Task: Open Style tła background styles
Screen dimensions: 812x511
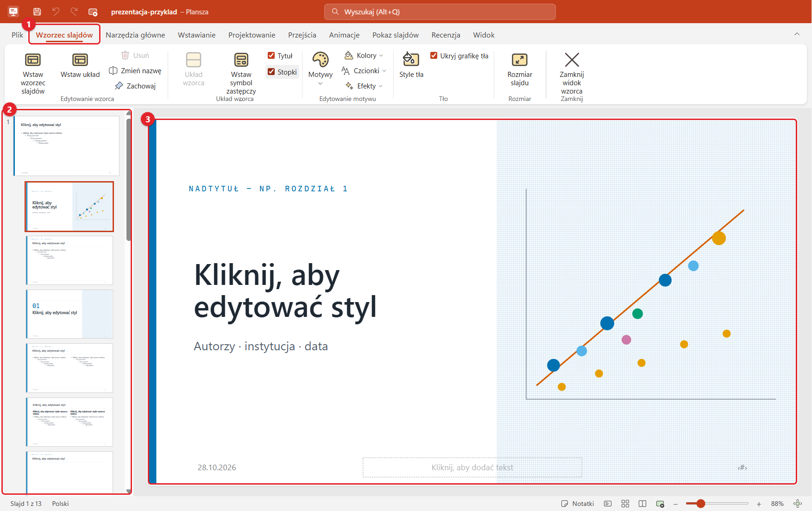Action: tap(411, 65)
